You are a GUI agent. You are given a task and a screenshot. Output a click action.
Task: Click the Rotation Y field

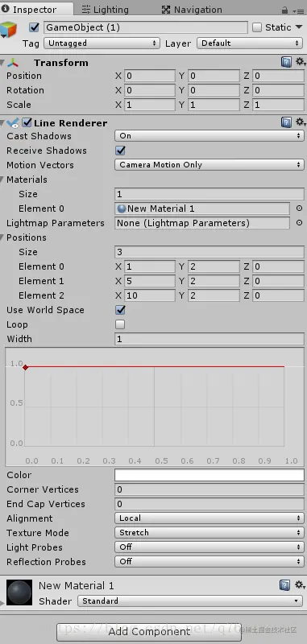(214, 90)
